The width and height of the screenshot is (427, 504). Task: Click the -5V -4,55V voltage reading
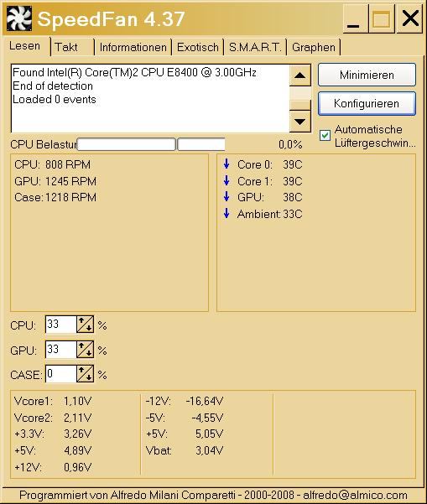click(x=185, y=418)
